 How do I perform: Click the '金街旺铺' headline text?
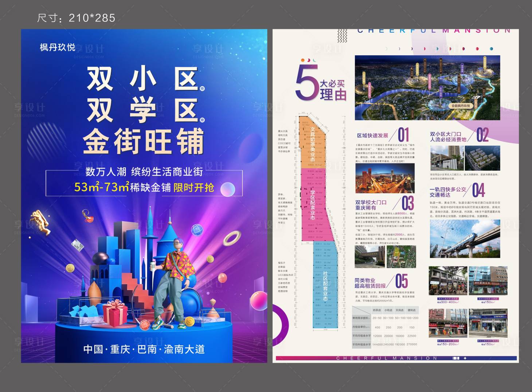click(x=143, y=142)
